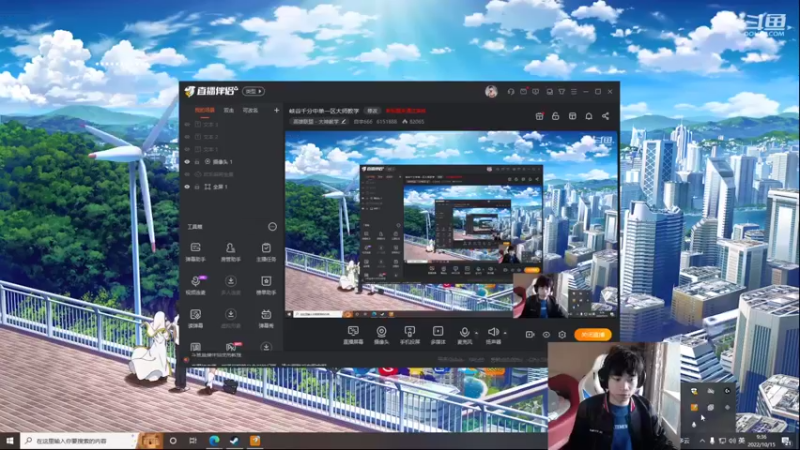800x450 pixels.
Task: Open the customer service headset icon
Action: pos(511,92)
